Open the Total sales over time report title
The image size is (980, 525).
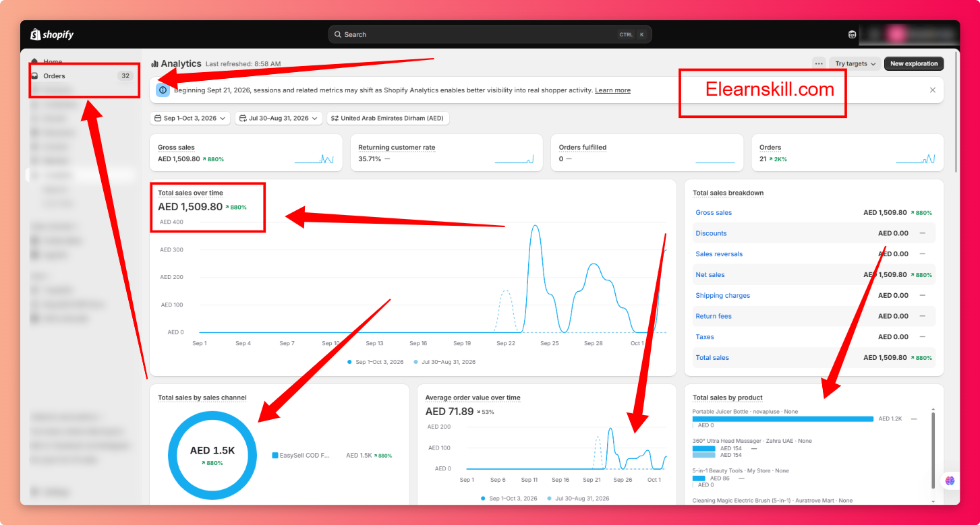click(x=190, y=193)
